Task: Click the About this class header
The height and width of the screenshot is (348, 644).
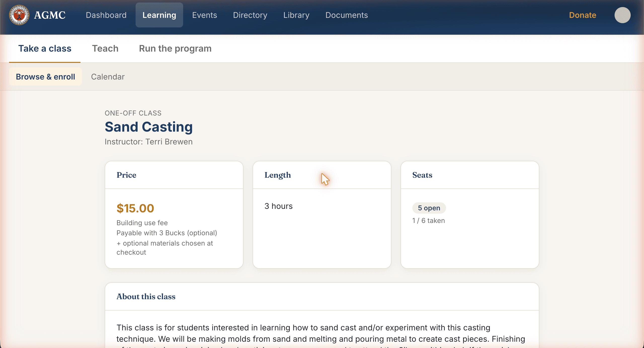Action: [146, 296]
